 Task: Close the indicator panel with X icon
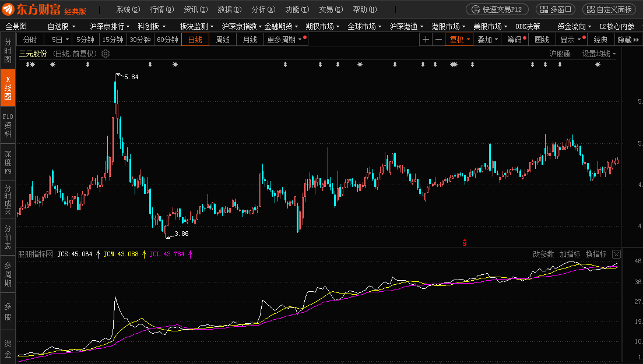pyautogui.click(x=616, y=254)
